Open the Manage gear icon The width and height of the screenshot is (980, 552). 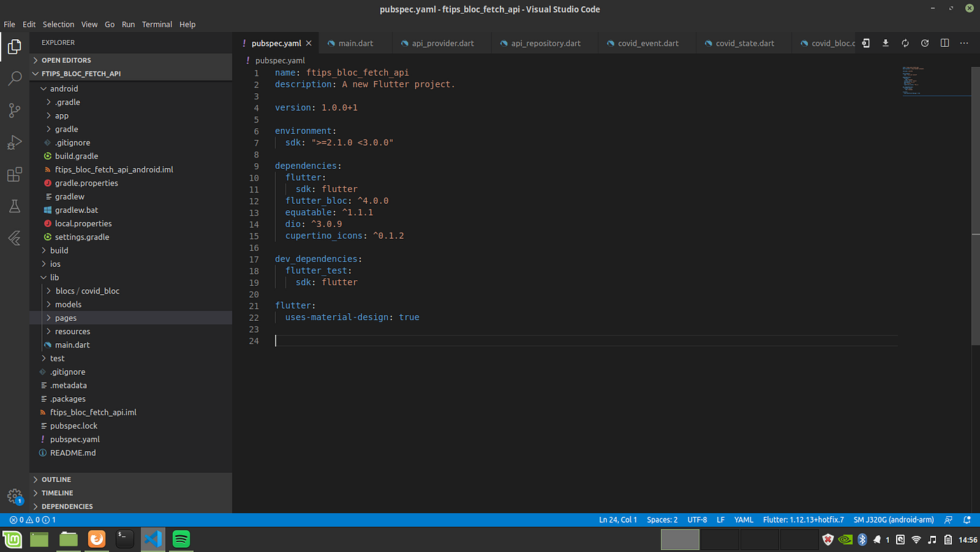(15, 496)
